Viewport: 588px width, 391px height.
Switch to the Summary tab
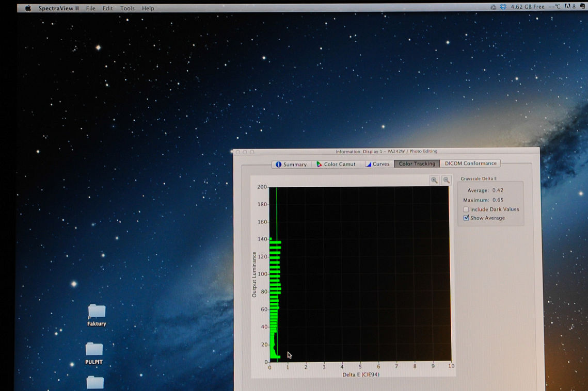[x=291, y=164]
